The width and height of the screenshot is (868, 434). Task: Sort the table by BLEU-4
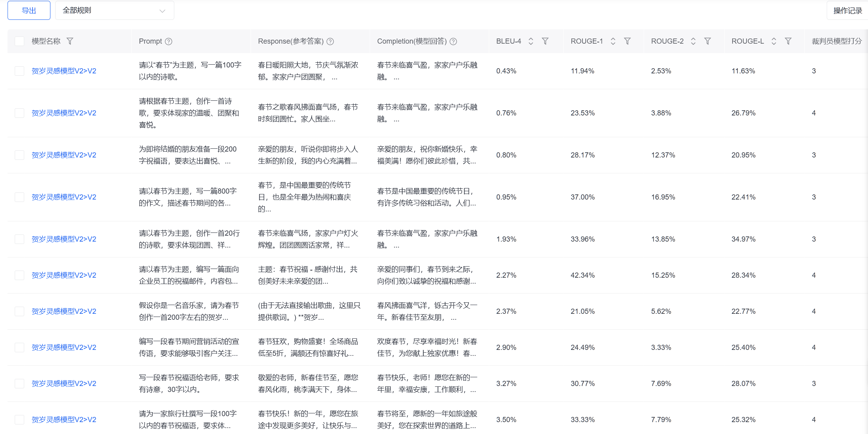point(531,41)
